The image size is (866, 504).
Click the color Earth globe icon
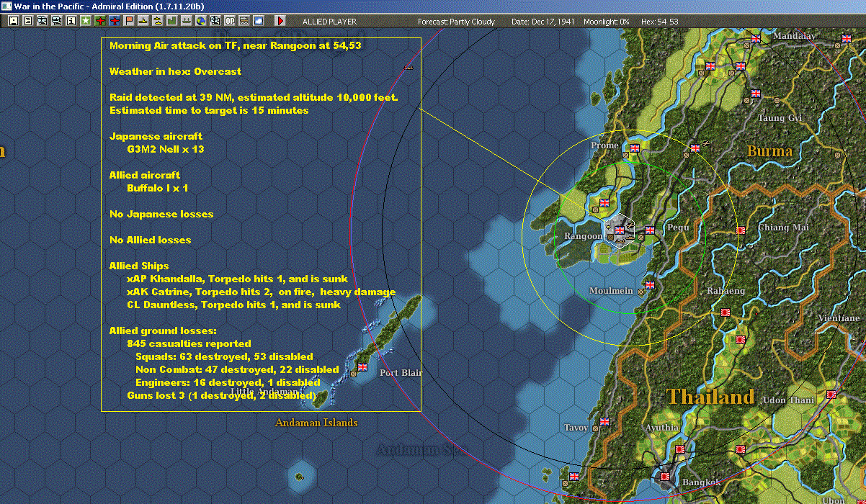(201, 21)
